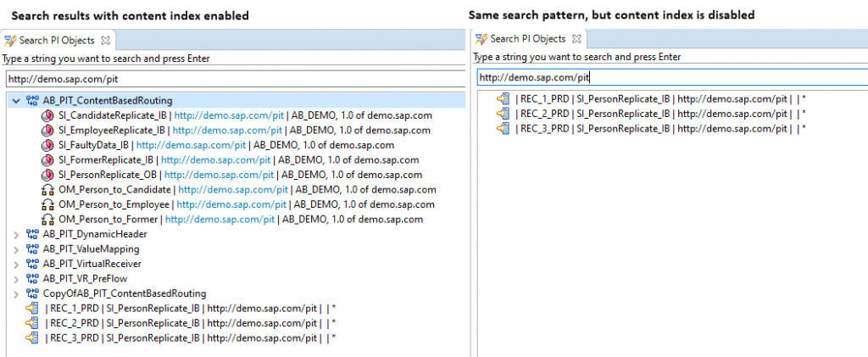The image size is (868, 357).
Task: Close the right Search PI Objects tab
Action: click(576, 39)
